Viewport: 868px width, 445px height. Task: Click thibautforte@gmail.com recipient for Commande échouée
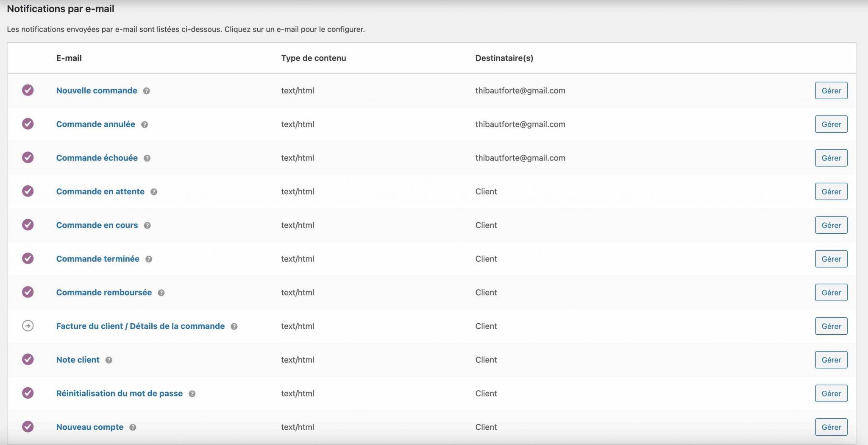(520, 158)
